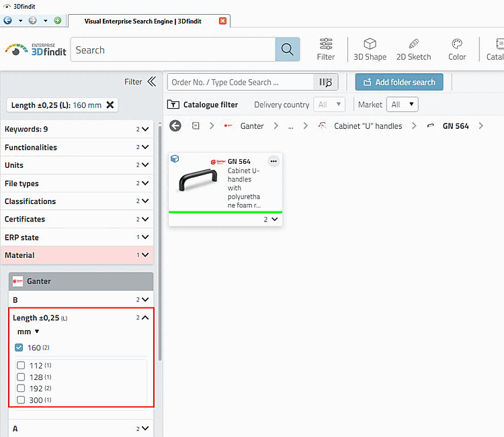Open the Market dropdown

click(x=402, y=104)
